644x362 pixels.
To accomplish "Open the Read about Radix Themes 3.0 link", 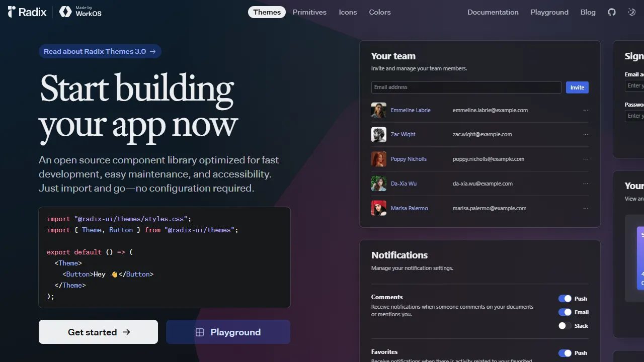I will [x=100, y=51].
